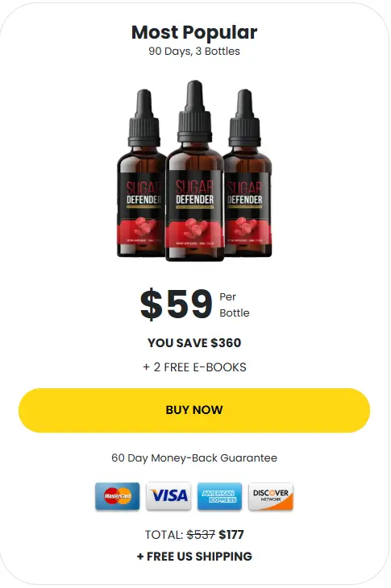
Task: Select the American Express card icon
Action: pos(219,496)
